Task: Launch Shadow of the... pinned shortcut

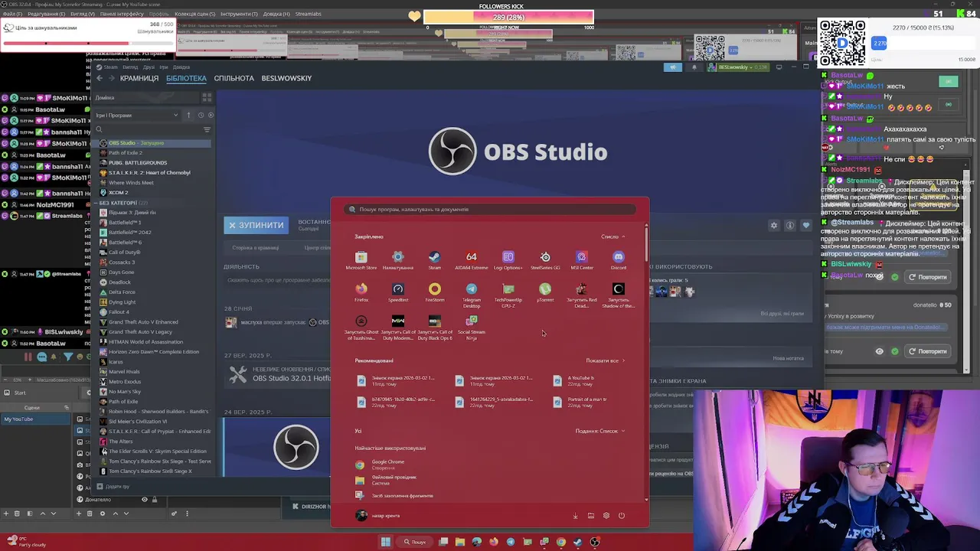Action: point(619,295)
